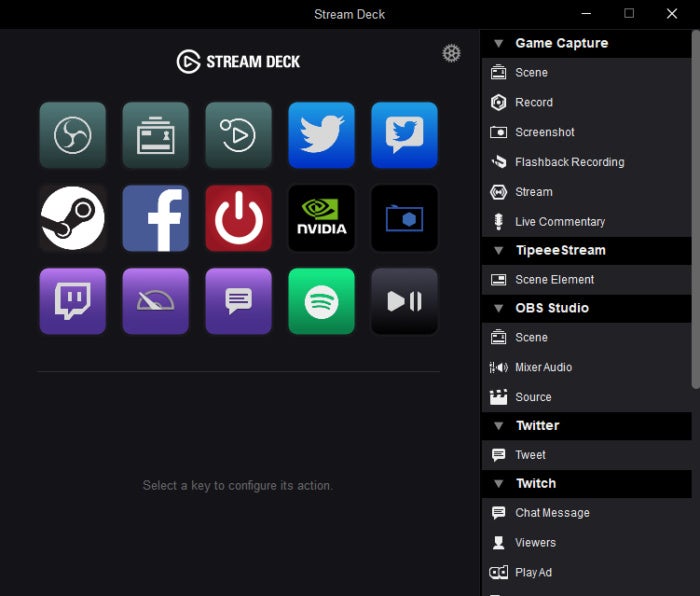Close the Stream Deck window
Screen dimensions: 700x596
tap(672, 14)
